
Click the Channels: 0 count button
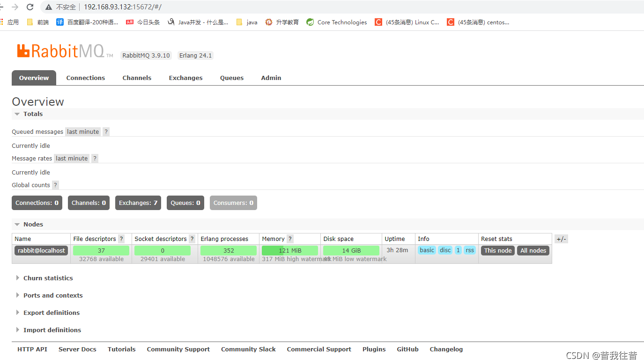tap(89, 203)
